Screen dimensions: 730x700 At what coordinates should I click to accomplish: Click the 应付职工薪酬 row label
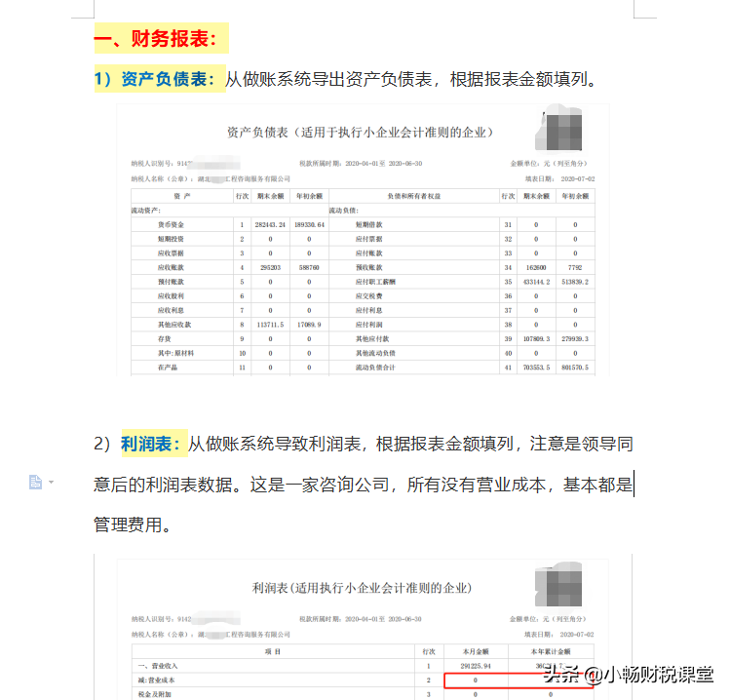click(375, 282)
